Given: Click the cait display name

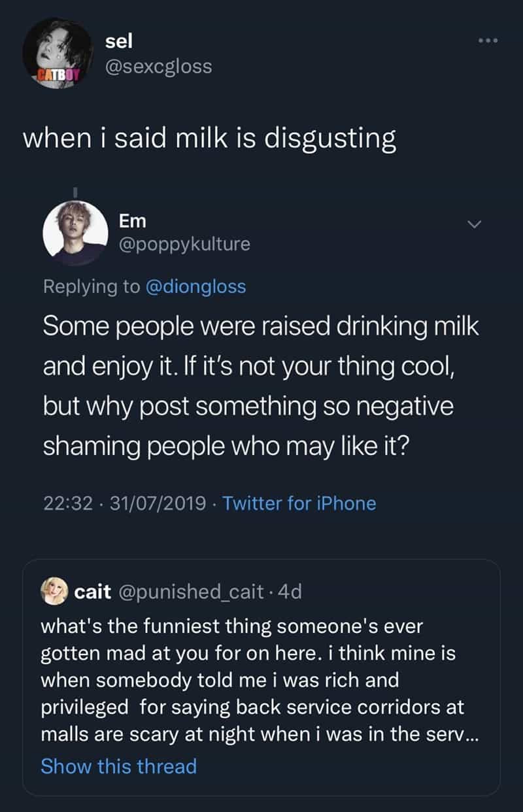Looking at the screenshot, I should (96, 592).
